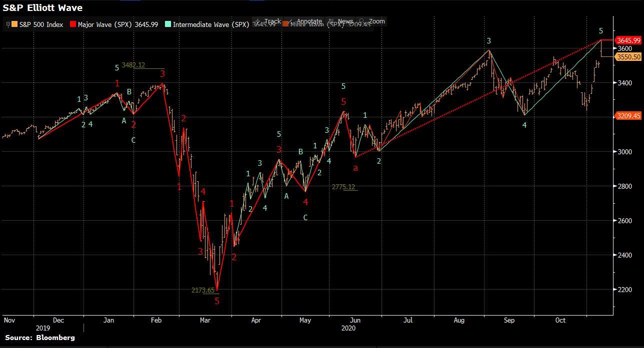Click the Jun label on the time axis
Screen dimensions: 644x348
pos(354,320)
